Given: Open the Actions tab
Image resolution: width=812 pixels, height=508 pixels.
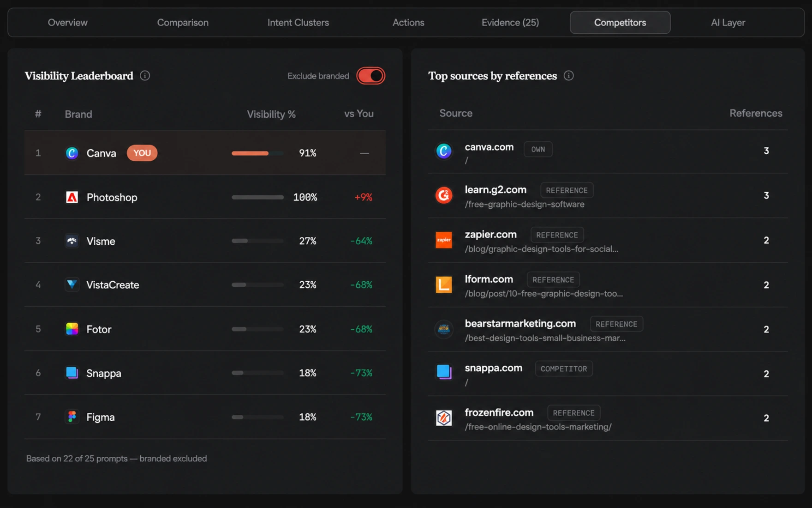Looking at the screenshot, I should coord(408,22).
